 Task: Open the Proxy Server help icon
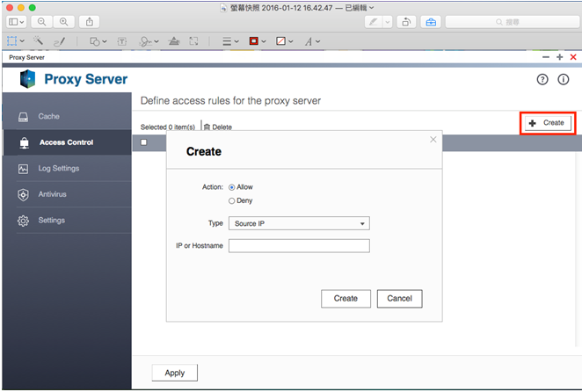coord(542,79)
